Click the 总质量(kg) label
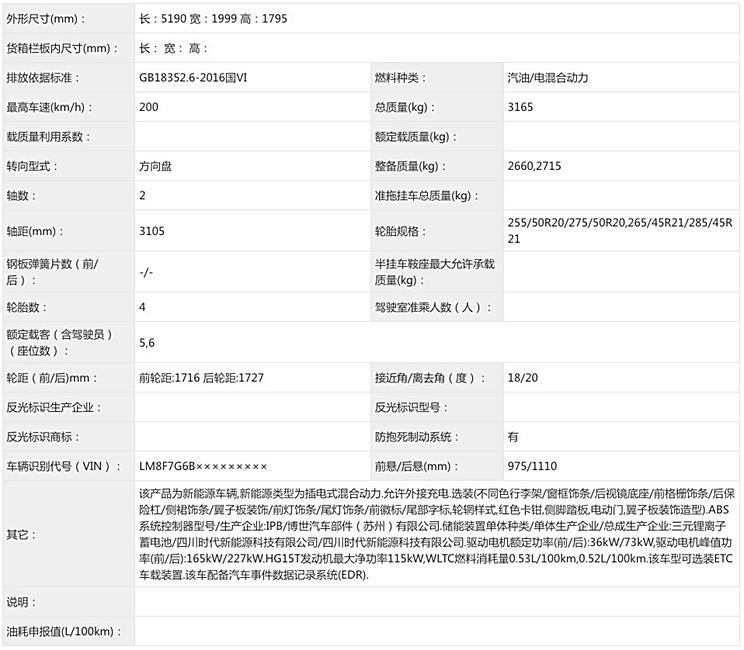Screen dimensions: 744x650 click(x=405, y=107)
